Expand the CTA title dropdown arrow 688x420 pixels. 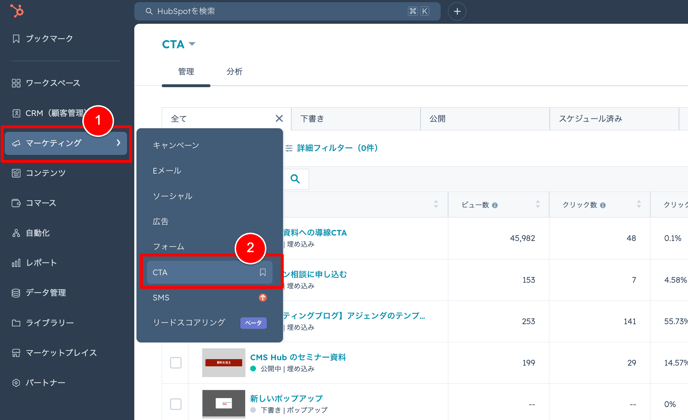192,44
